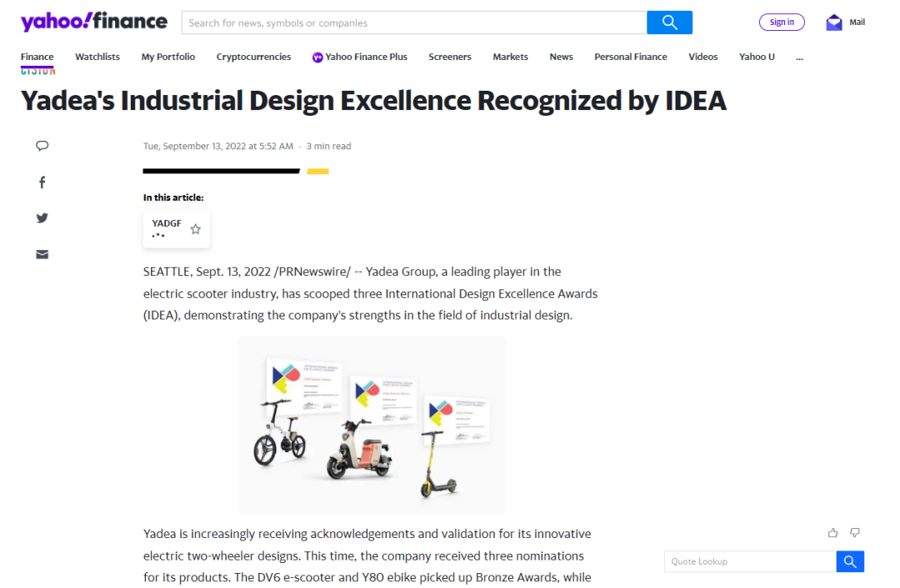900x588 pixels.
Task: Open the Watchlists tab
Action: (x=97, y=57)
